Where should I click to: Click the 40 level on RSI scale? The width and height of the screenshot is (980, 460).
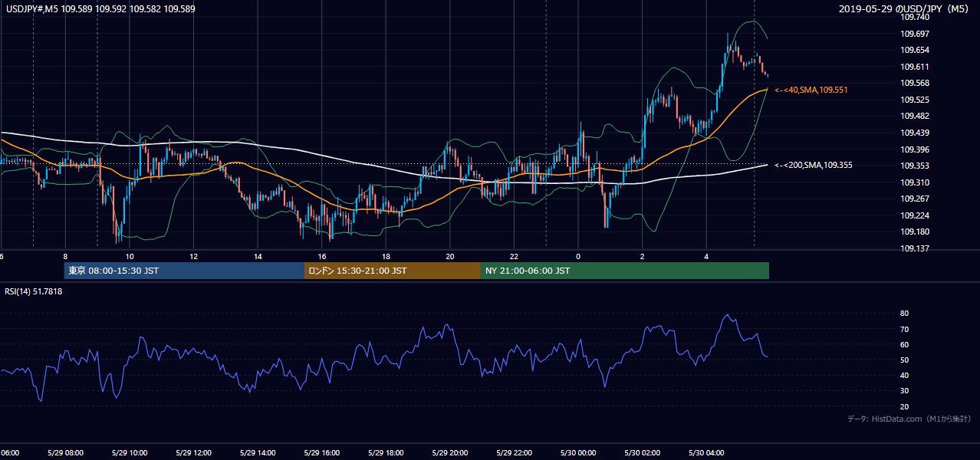coord(904,375)
